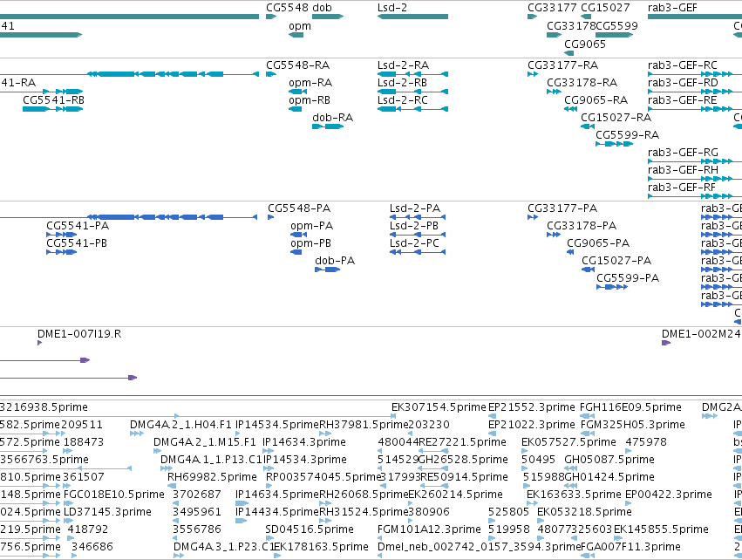Image resolution: width=742 pixels, height=560 pixels.
Task: Select transcript Lsd-2-RA
Action: [x=403, y=65]
